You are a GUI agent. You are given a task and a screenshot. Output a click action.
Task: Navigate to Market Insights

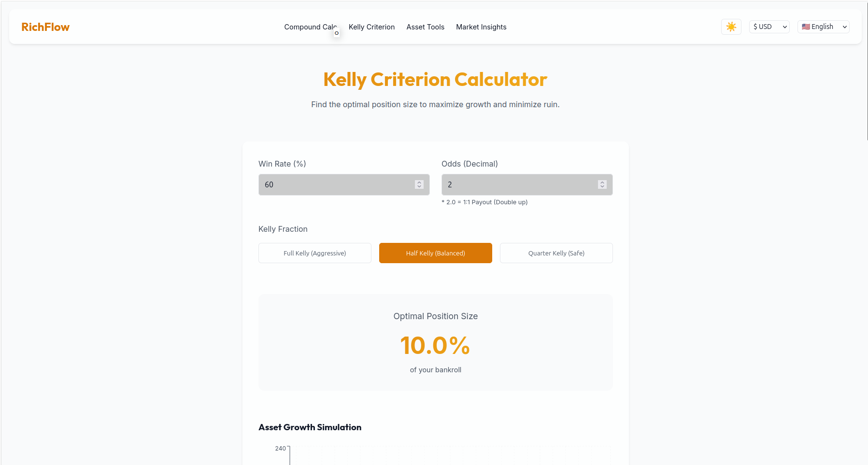481,27
